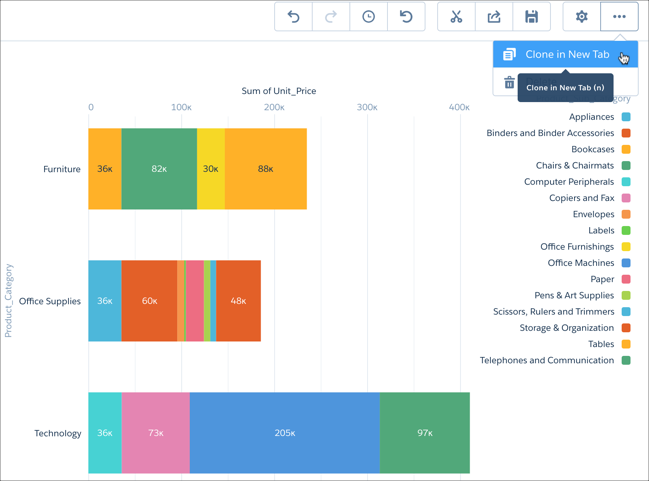Click the Furniture 82k green bar segment
Viewport: 649px width, 481px height.
159,169
